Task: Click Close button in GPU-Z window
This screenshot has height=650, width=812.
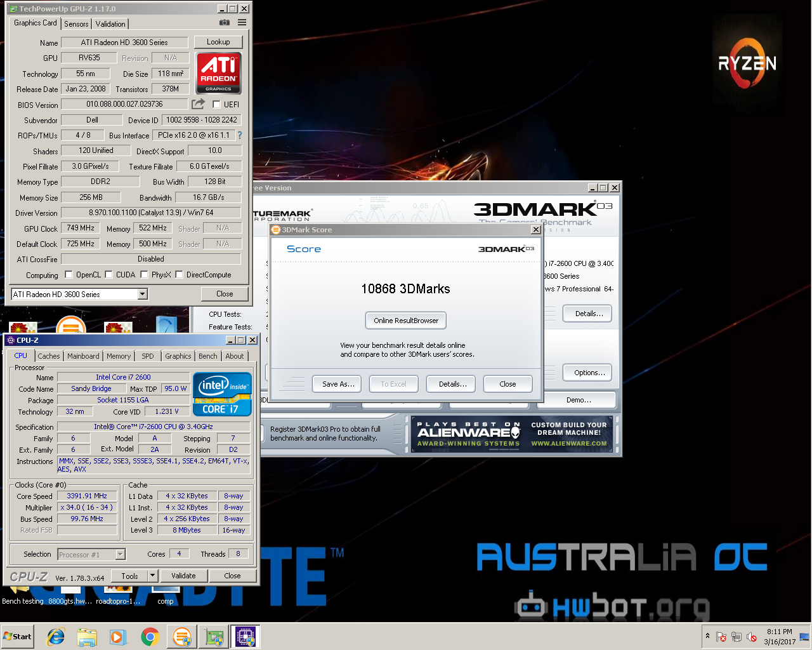Action: click(225, 294)
